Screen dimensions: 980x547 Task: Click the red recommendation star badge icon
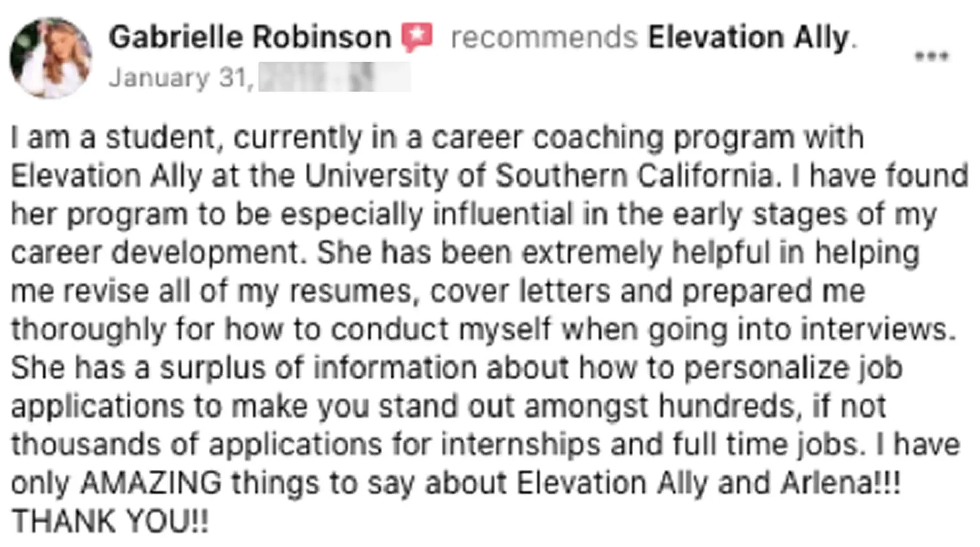[417, 37]
